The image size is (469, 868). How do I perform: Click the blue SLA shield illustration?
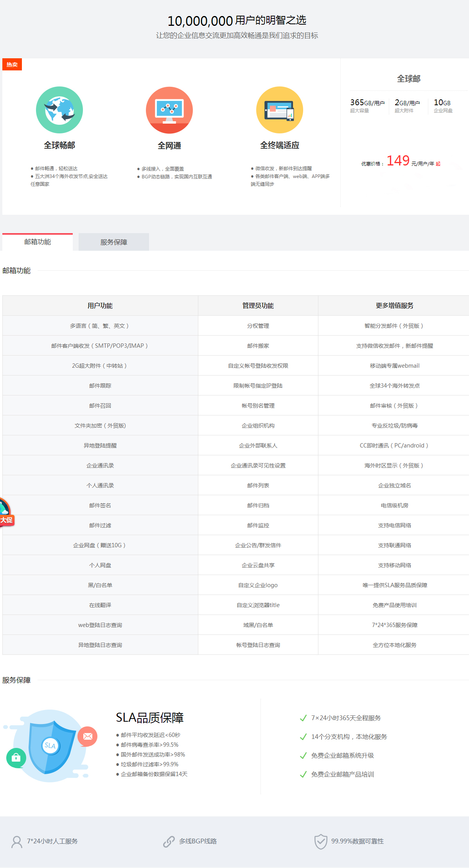[51, 746]
